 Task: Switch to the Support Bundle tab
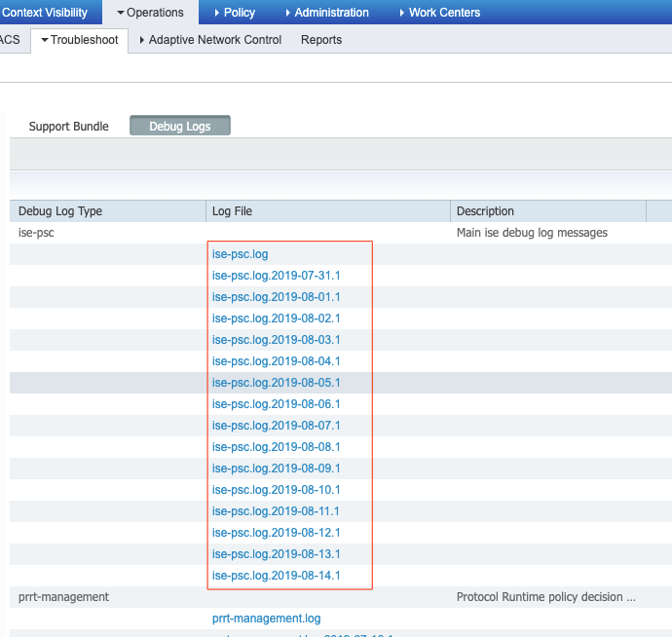tap(68, 127)
